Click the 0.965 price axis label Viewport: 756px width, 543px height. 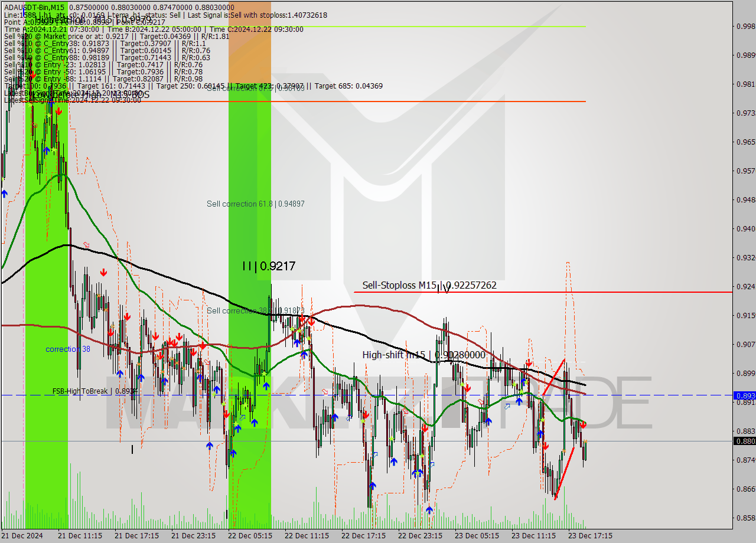point(745,142)
